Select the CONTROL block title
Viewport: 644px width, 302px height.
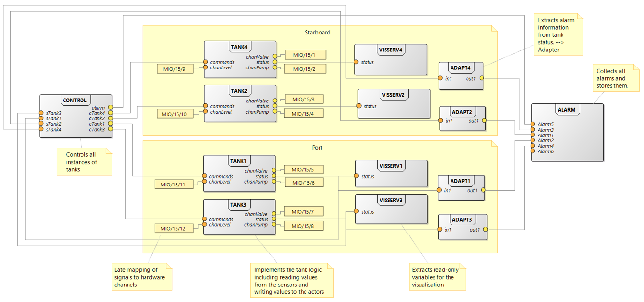[75, 101]
